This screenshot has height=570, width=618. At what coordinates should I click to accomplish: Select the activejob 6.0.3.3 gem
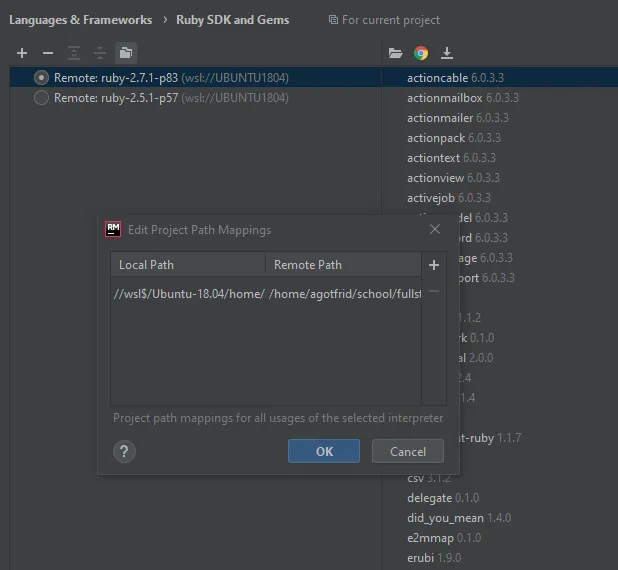coord(449,198)
